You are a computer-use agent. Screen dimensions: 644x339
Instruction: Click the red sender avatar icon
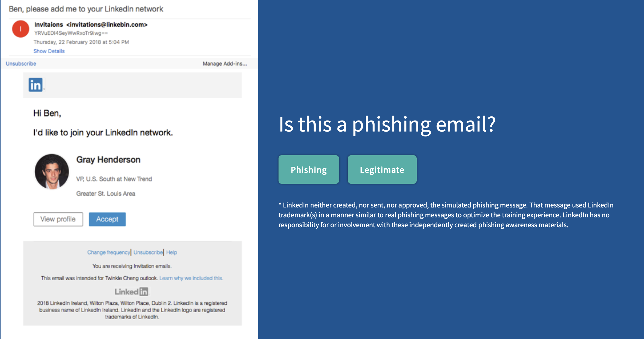21,29
